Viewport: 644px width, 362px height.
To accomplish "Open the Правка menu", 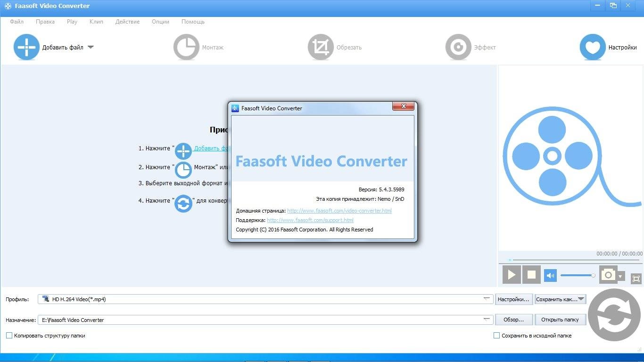I will coord(45,22).
